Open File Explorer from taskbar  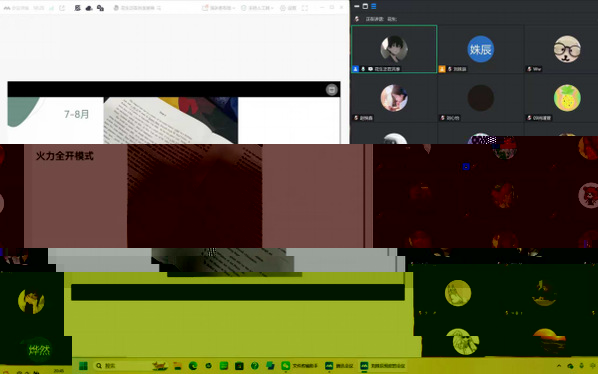click(178, 366)
